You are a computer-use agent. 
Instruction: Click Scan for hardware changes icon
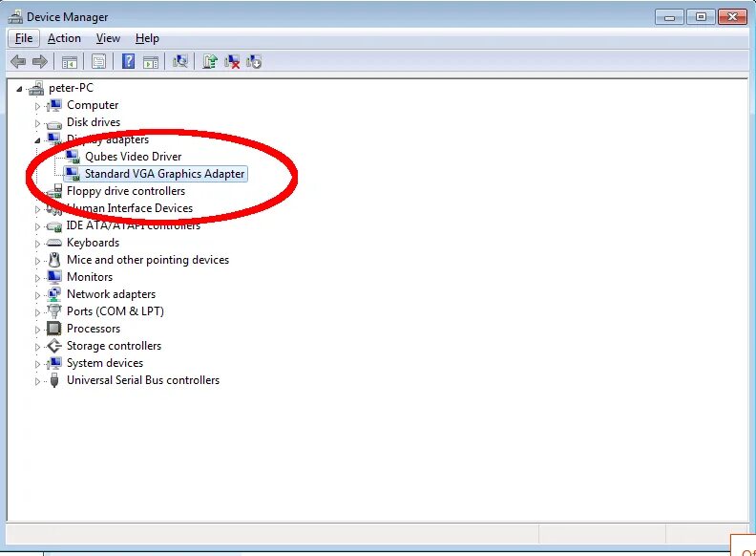(x=180, y=61)
